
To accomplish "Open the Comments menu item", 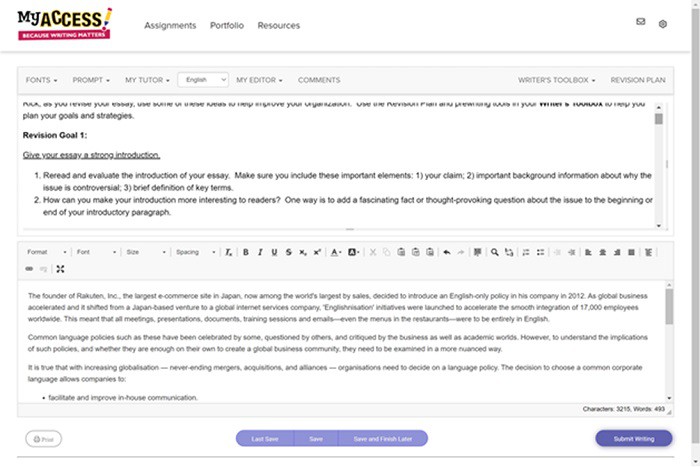I will (319, 80).
